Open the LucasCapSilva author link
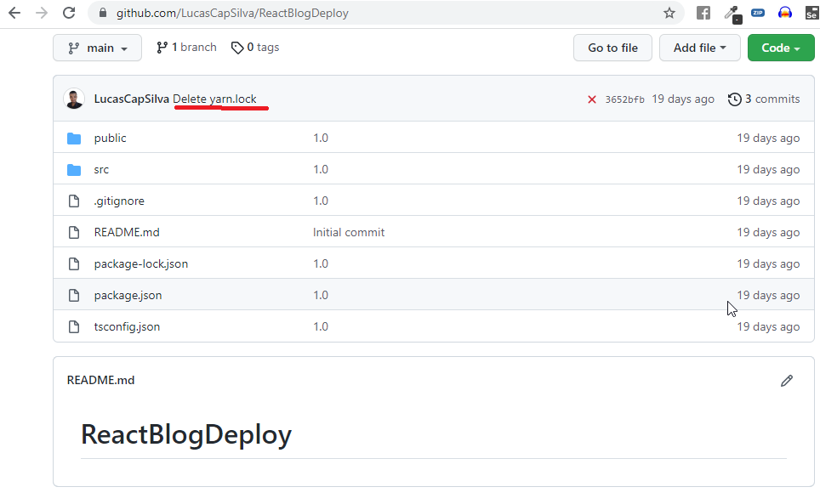Screen dimensions: 820x504 point(131,99)
